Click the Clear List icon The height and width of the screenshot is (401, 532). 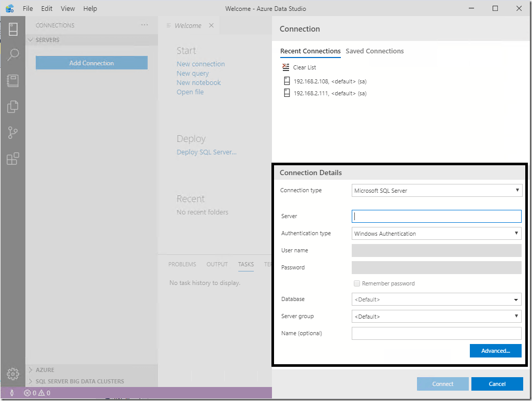coord(286,67)
